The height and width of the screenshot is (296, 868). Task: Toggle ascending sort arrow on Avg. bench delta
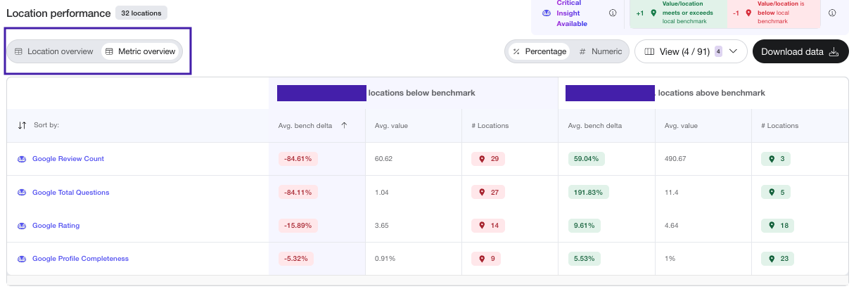pyautogui.click(x=344, y=126)
